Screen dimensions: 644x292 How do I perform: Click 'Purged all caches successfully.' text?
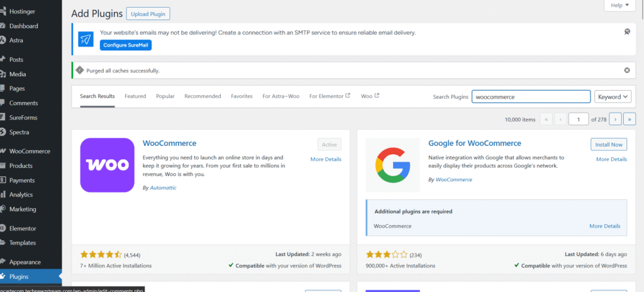[123, 70]
